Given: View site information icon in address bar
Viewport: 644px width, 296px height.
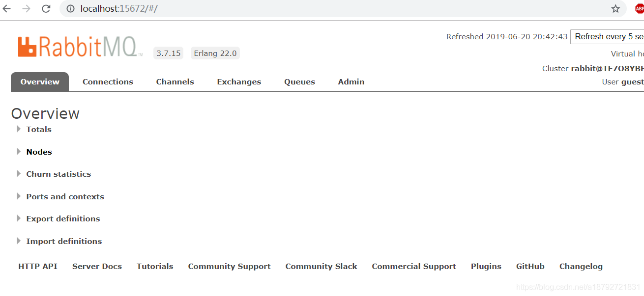Looking at the screenshot, I should 70,8.
